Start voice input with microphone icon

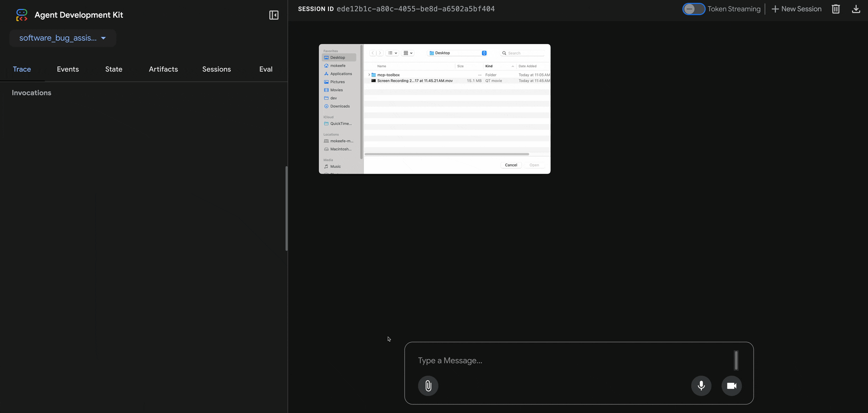[701, 386]
